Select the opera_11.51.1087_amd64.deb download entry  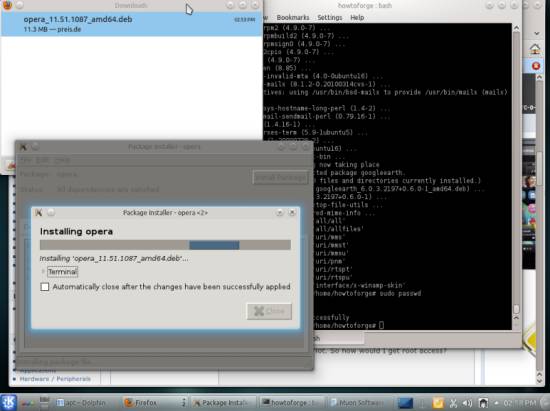pos(132,24)
